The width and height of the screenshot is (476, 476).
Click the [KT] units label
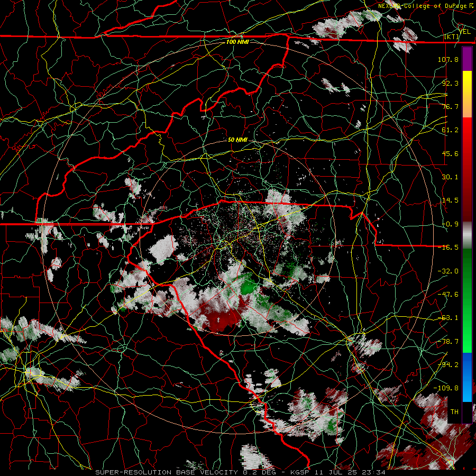452,37
